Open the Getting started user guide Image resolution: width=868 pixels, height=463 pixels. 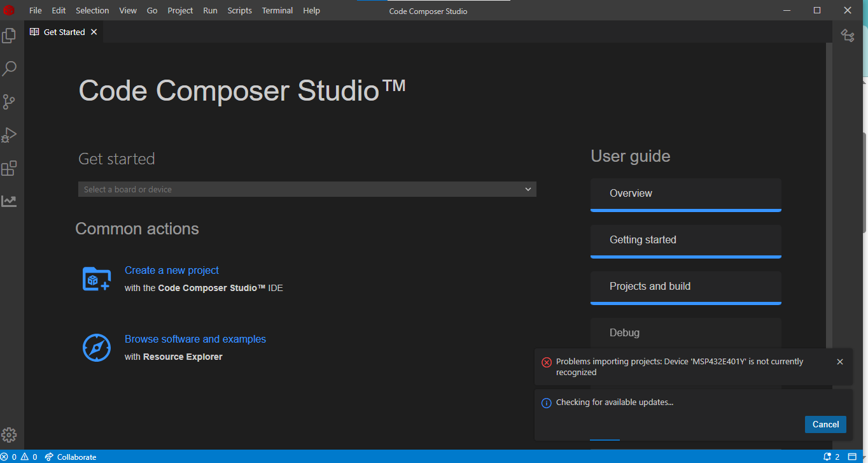(686, 241)
